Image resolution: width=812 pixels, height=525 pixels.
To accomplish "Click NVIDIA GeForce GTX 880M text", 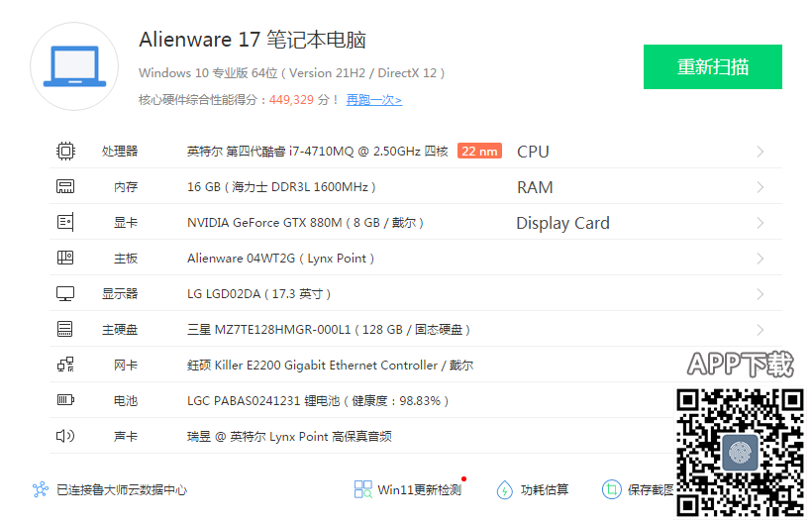I will [x=305, y=223].
